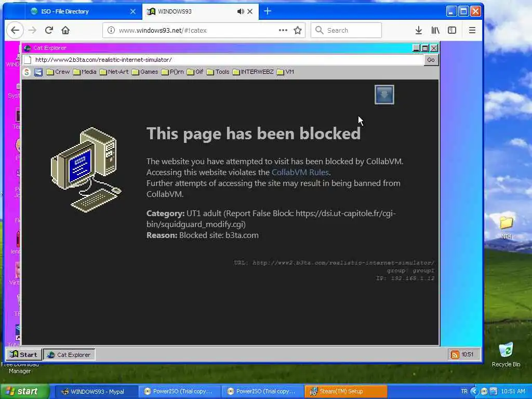Open the browser hamburger menu
The width and height of the screenshot is (532, 399).
coord(472,31)
